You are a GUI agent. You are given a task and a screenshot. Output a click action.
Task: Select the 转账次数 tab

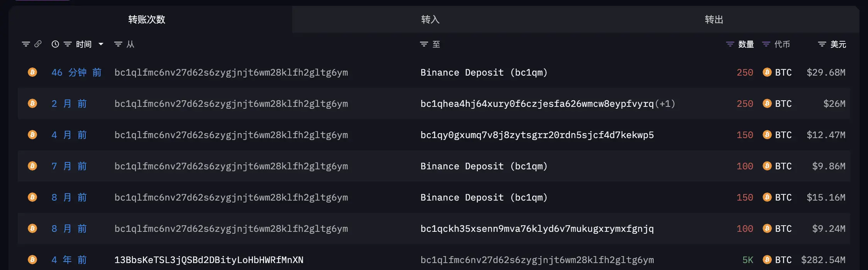(x=147, y=19)
